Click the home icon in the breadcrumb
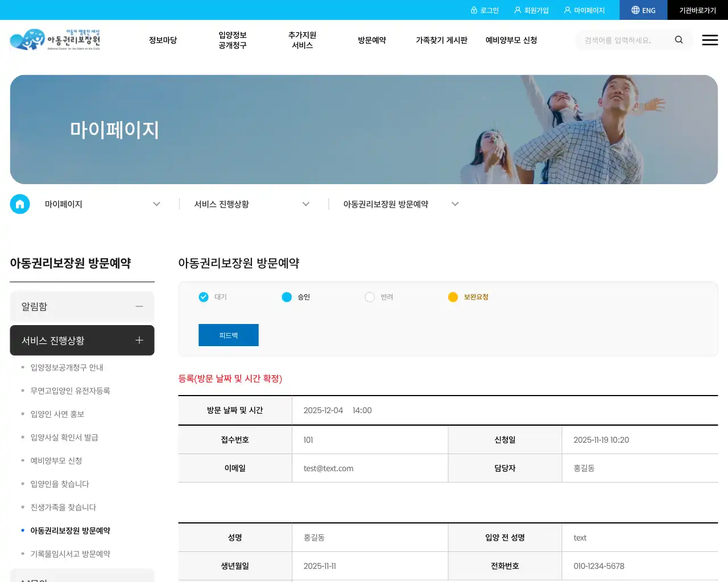The height and width of the screenshot is (582, 728). pyautogui.click(x=20, y=204)
